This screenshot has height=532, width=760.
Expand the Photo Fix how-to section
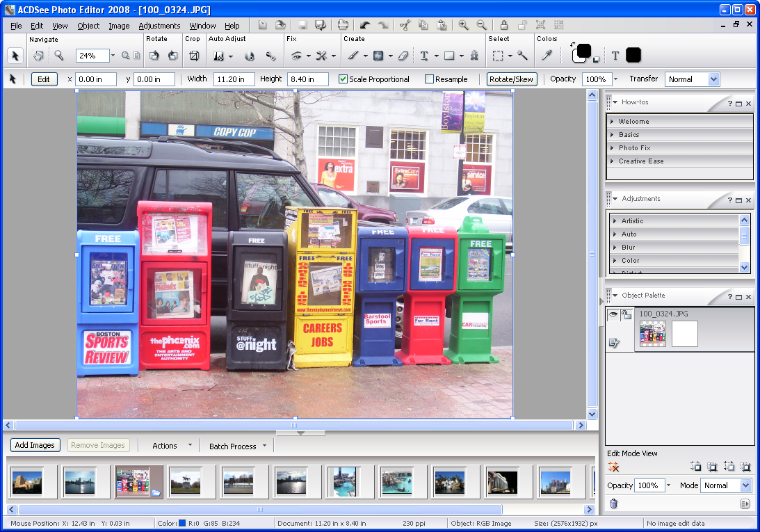tap(634, 148)
